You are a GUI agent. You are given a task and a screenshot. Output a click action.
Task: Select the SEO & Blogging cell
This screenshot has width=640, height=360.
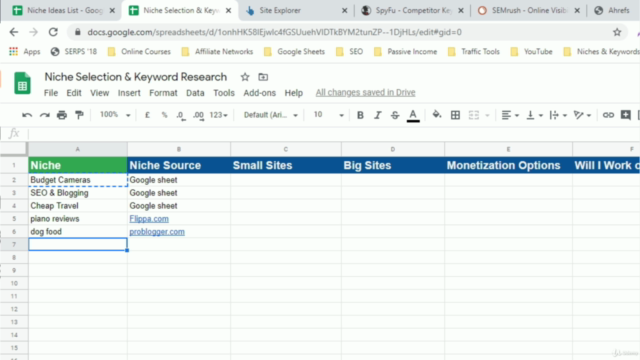[78, 193]
